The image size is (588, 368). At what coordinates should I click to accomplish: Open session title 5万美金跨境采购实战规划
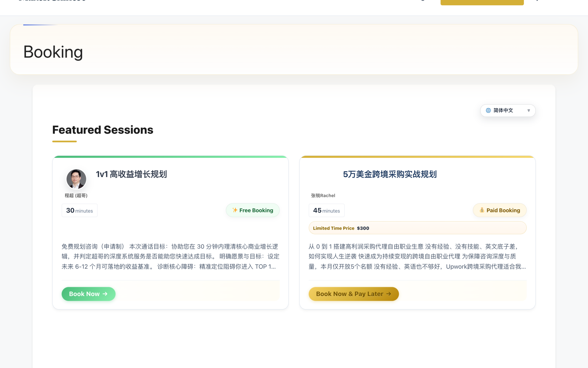pos(390,174)
